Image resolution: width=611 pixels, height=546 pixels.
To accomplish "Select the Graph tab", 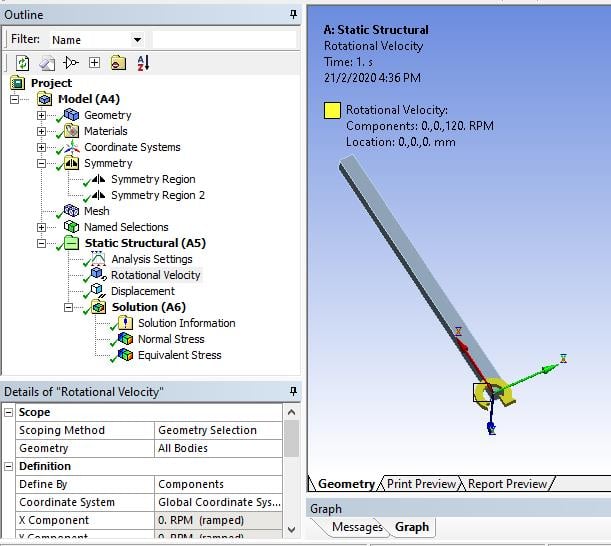I will [x=412, y=527].
